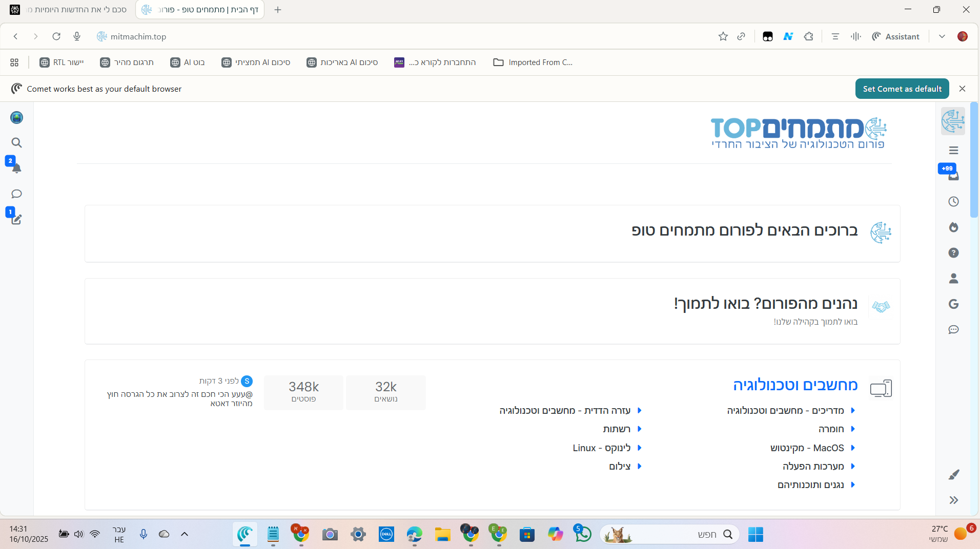Switch to the news summary browser tab

pos(69,10)
